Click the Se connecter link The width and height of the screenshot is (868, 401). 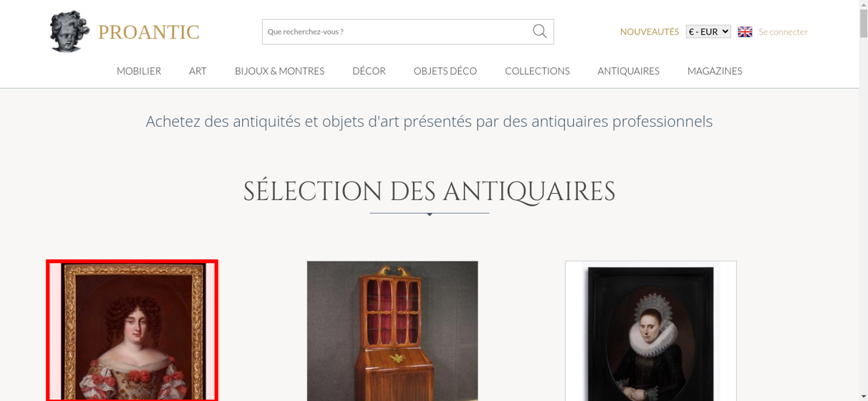(783, 32)
